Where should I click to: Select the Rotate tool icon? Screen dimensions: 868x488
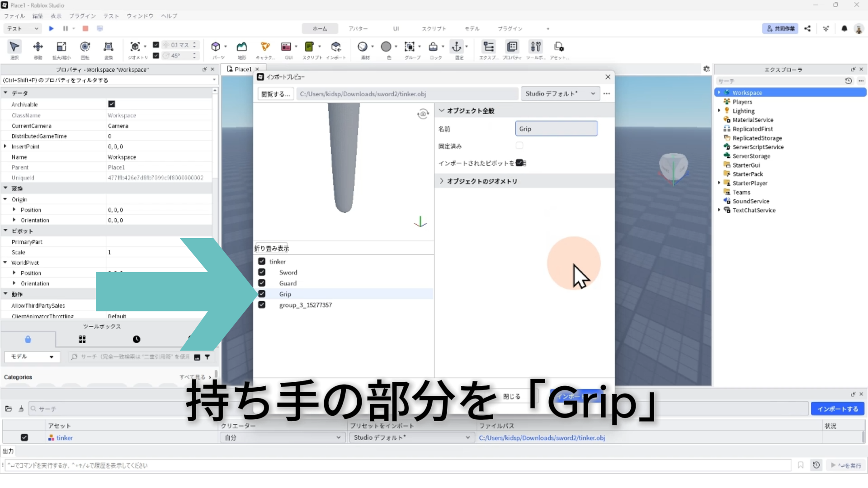pyautogui.click(x=85, y=47)
